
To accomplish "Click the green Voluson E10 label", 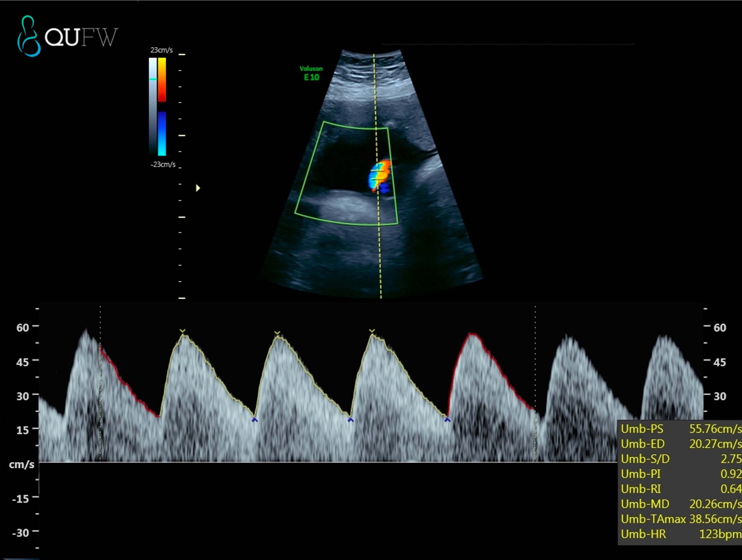I will coord(311,73).
